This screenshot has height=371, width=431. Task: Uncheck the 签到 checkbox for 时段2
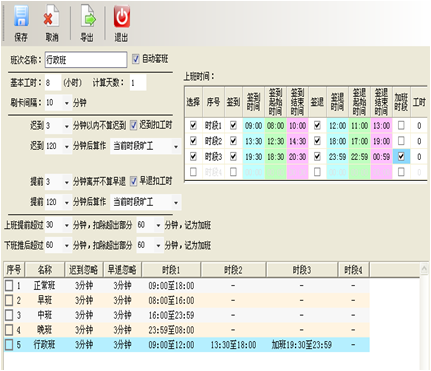233,141
